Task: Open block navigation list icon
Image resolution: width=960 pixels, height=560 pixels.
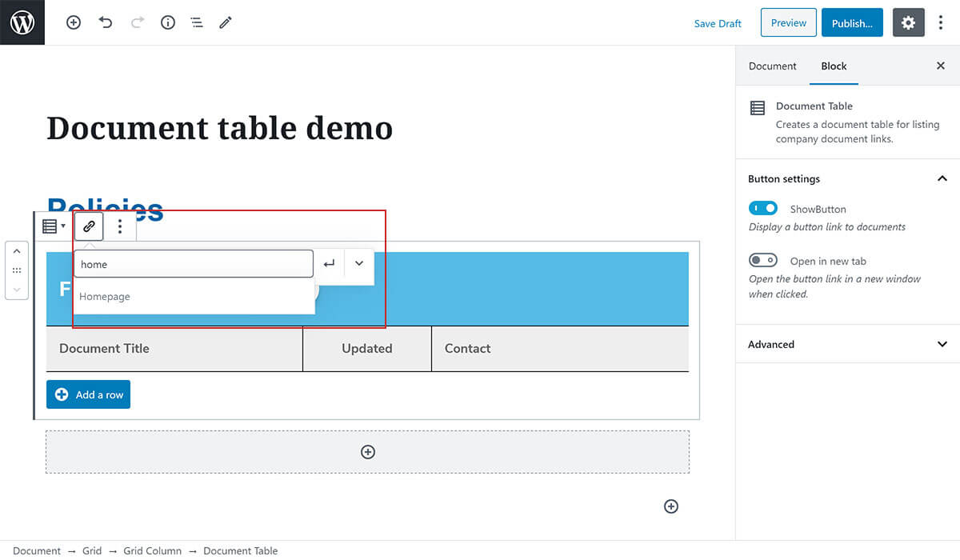Action: (x=197, y=23)
